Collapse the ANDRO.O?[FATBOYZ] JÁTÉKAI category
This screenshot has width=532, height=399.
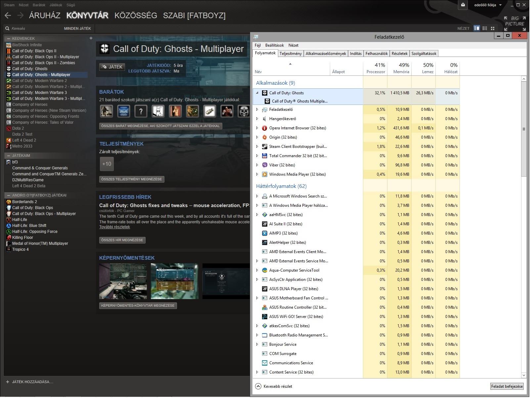click(9, 195)
